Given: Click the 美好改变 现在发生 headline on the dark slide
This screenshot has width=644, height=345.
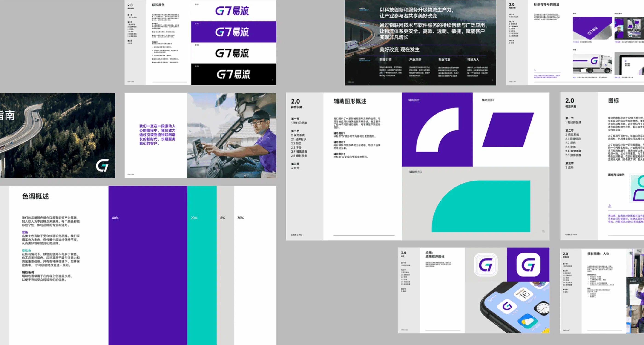Looking at the screenshot, I should click(399, 49).
